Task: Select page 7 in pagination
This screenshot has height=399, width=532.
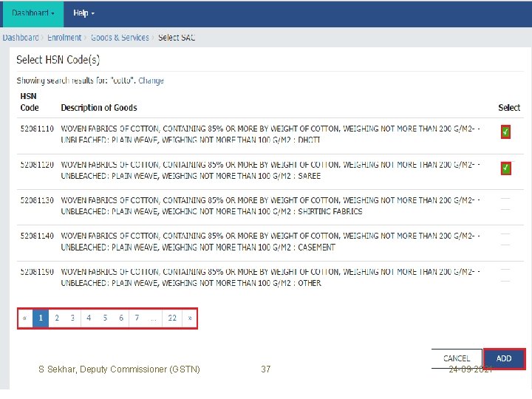Action: (x=137, y=318)
